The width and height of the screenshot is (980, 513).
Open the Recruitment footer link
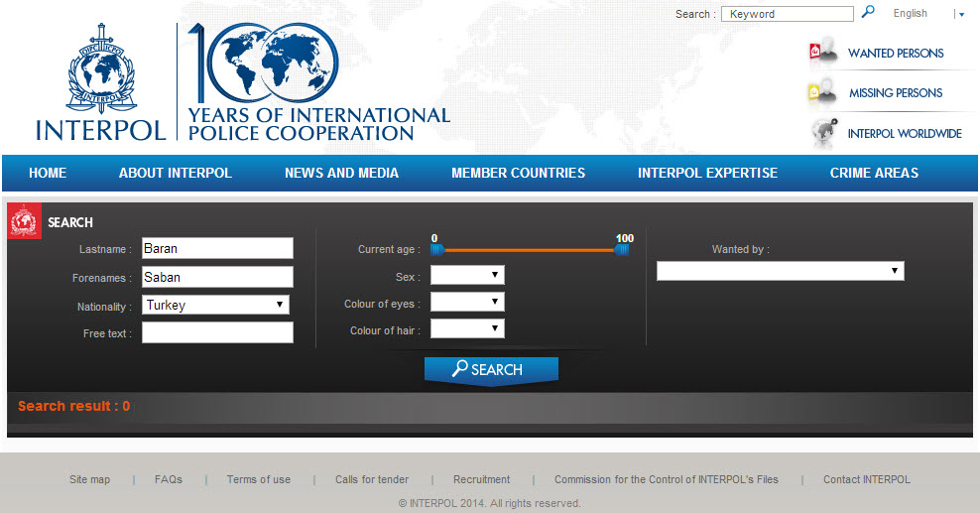click(x=482, y=479)
